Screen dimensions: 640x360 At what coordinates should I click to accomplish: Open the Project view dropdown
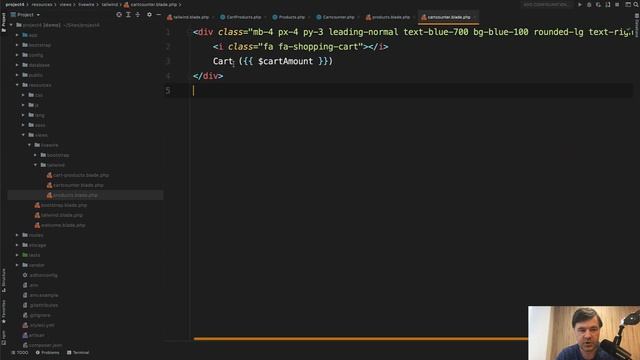25,15
